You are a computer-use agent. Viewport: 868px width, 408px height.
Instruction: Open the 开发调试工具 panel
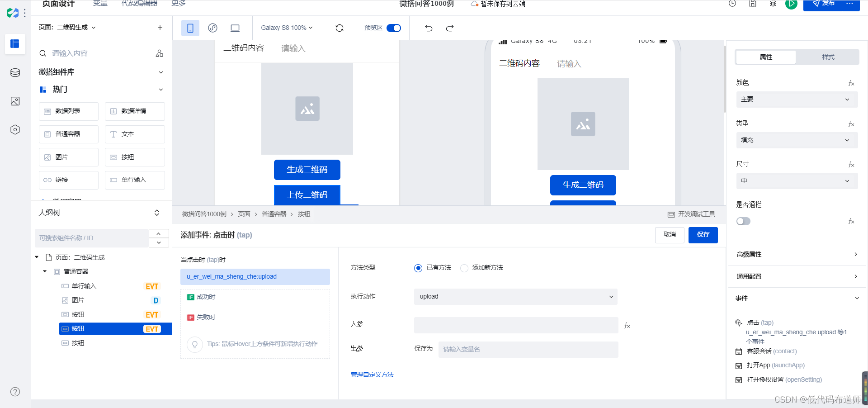point(692,214)
